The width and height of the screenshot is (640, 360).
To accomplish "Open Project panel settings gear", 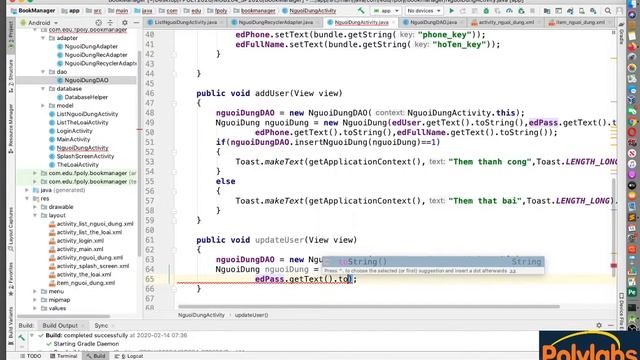I will click(124, 23).
